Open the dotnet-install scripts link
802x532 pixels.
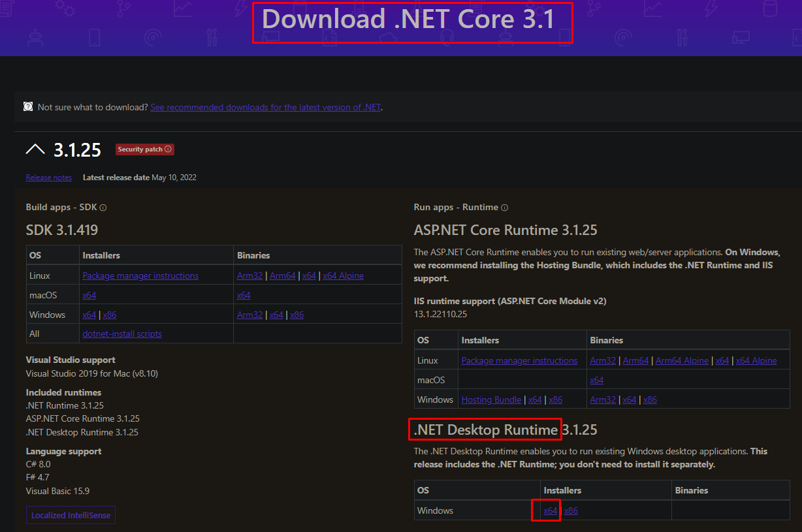(x=122, y=334)
